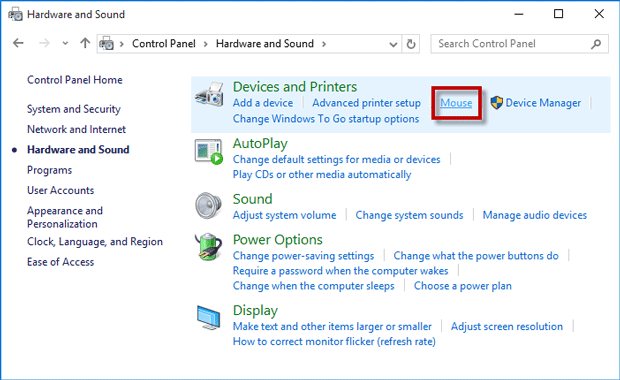The image size is (620, 380).
Task: Open the AutoPlay heading
Action: (x=260, y=143)
